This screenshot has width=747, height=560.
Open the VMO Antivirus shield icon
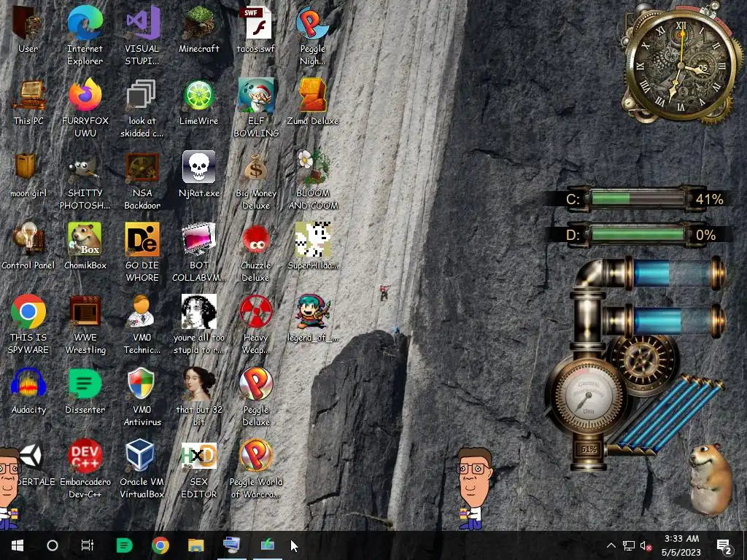click(x=142, y=397)
